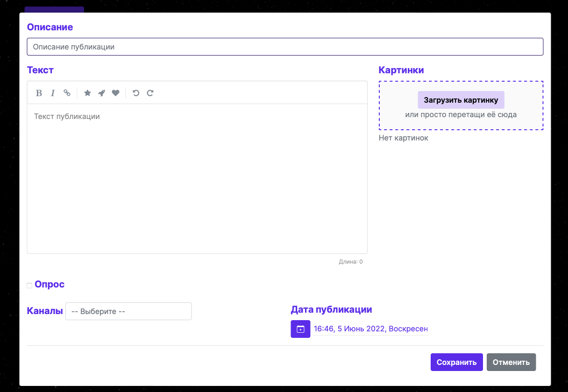This screenshot has width=568, height=392.
Task: Redo the last undone edit
Action: (150, 93)
